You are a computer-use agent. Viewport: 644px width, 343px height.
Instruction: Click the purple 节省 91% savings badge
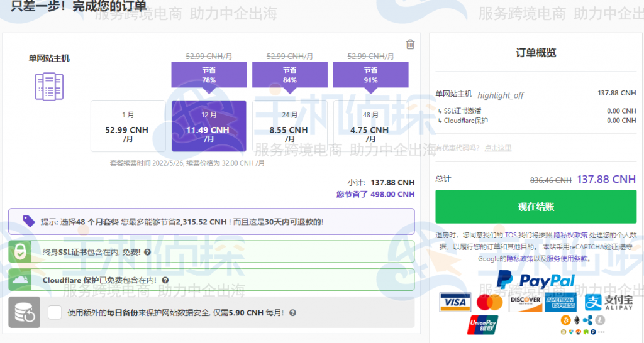[370, 75]
